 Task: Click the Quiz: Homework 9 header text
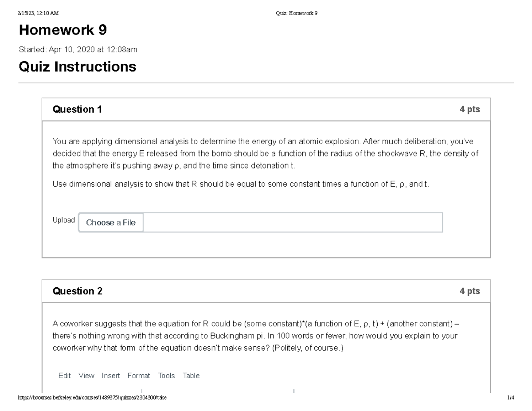point(297,13)
